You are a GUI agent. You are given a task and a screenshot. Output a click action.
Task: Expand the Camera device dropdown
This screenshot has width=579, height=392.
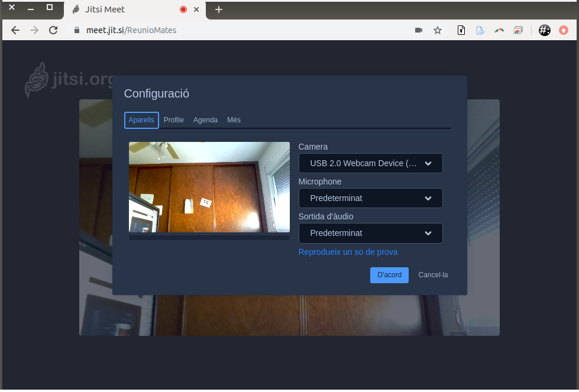click(370, 163)
